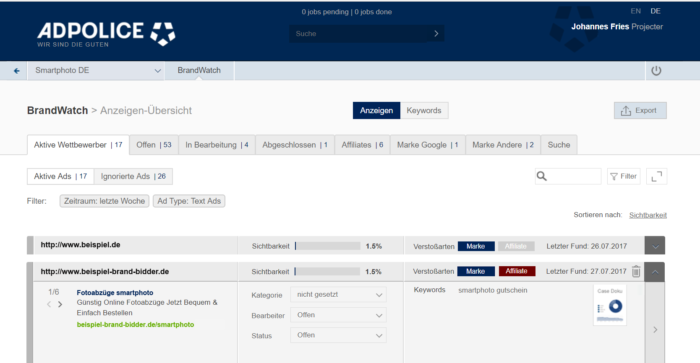Remove the Ad Type: Text Ads filter
The width and height of the screenshot is (700, 363).
[189, 201]
